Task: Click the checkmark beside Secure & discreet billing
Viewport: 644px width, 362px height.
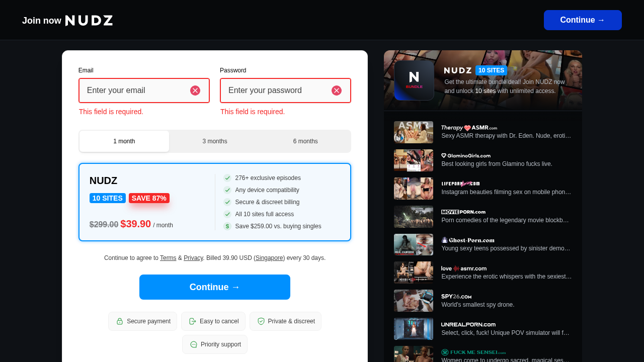Action: click(227, 202)
